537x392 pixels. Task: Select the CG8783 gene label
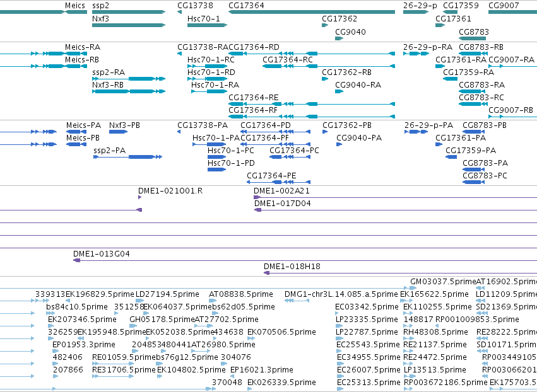[474, 32]
